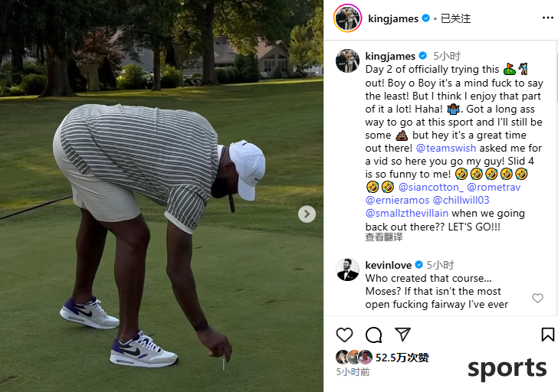Open the comment speech bubble icon
The height and width of the screenshot is (392, 558).
click(374, 335)
